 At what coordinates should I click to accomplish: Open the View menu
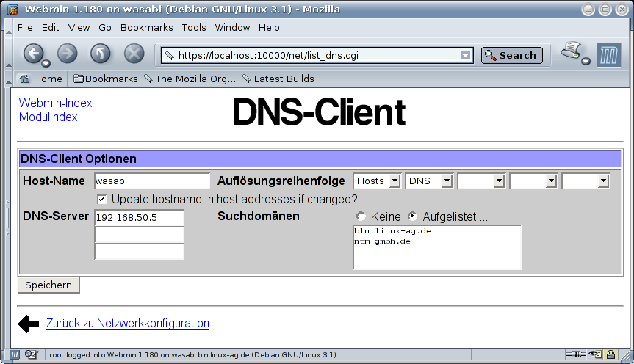click(79, 27)
